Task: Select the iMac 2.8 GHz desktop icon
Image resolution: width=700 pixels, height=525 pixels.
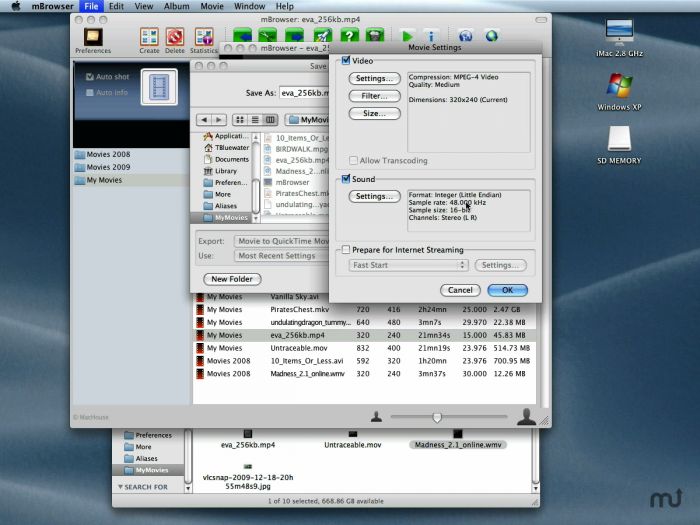Action: pos(619,32)
